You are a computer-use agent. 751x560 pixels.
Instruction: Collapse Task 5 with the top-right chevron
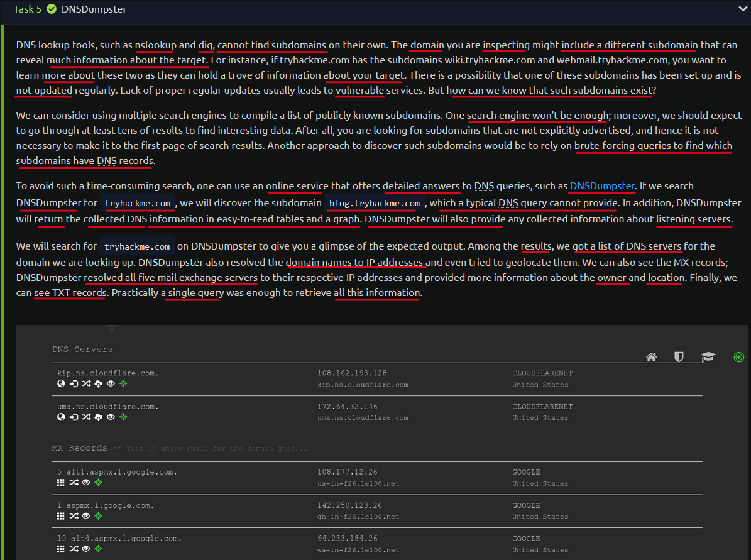point(743,9)
